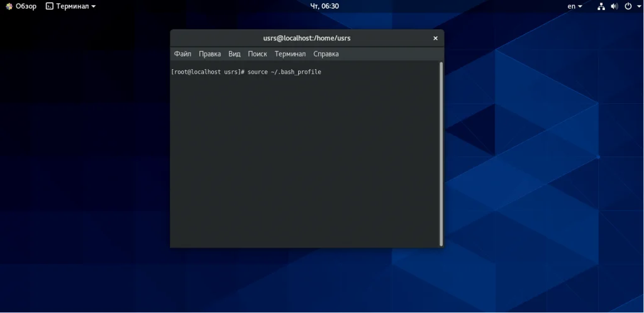Close the terminal window

click(435, 38)
